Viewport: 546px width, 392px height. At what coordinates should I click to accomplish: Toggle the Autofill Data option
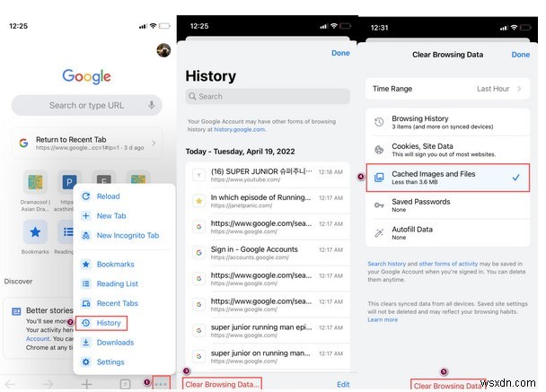[447, 233]
